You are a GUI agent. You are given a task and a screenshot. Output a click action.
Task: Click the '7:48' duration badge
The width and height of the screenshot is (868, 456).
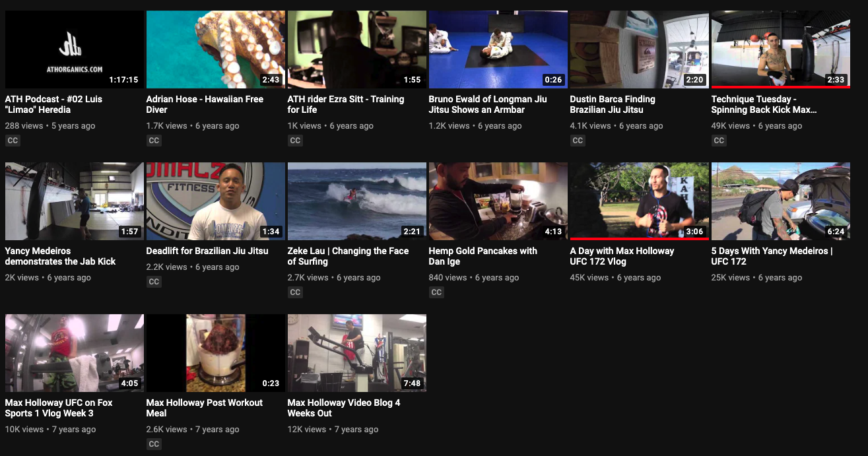(412, 383)
